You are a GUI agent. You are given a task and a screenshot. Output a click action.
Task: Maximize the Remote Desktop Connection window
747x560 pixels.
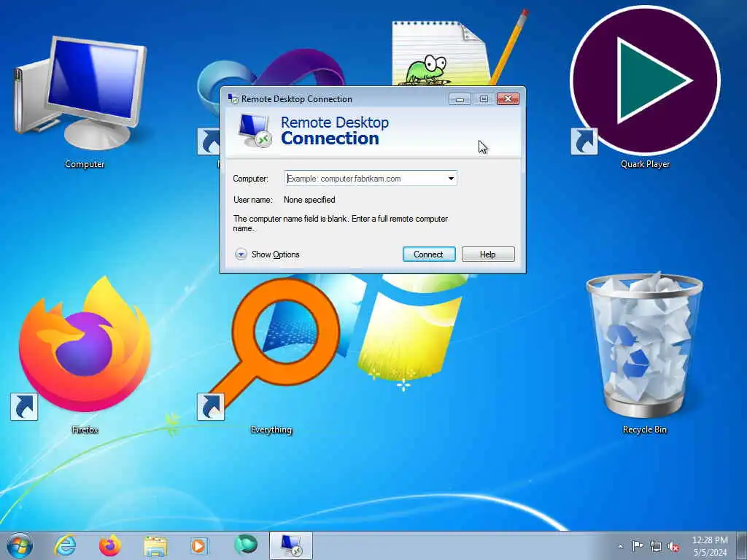coord(484,99)
